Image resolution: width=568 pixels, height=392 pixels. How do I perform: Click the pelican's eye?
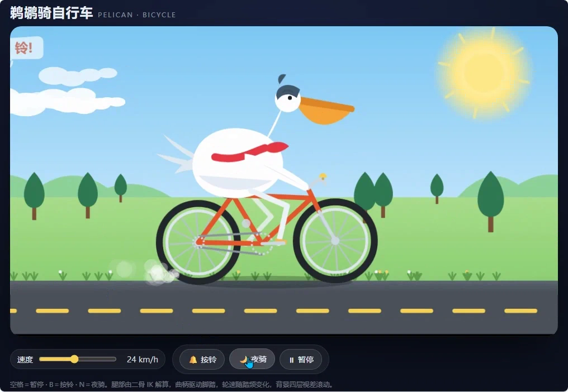coord(290,98)
